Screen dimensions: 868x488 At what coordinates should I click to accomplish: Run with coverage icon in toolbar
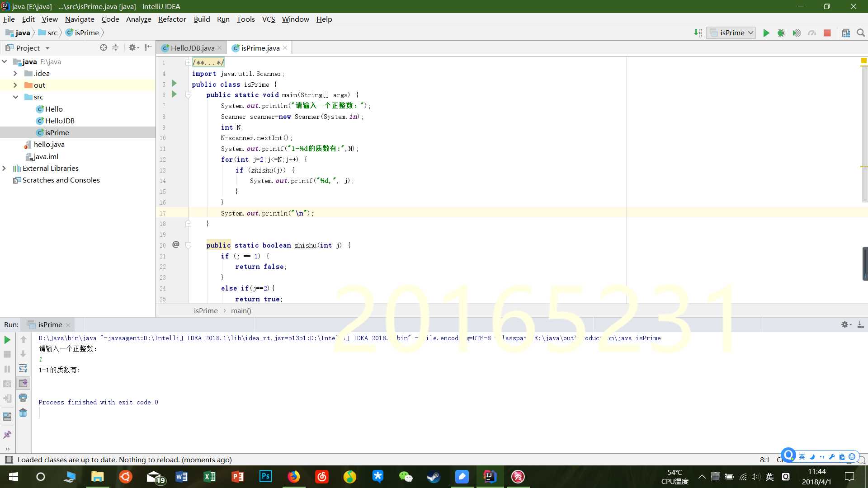pyautogui.click(x=797, y=33)
